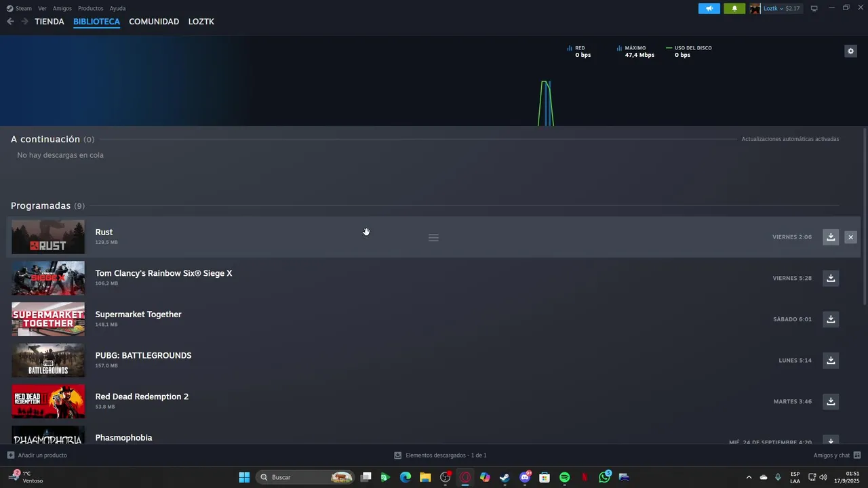This screenshot has width=868, height=488.
Task: Open the blue announcements megaphone button
Action: [x=709, y=8]
